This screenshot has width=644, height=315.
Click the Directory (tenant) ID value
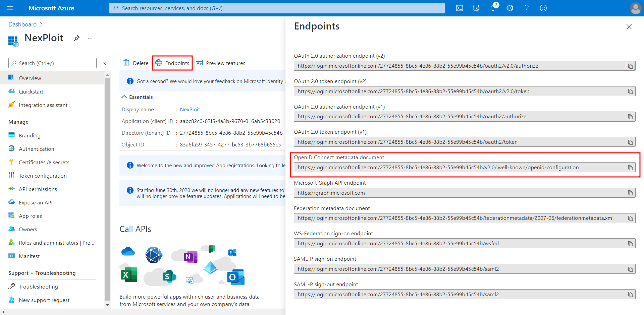pos(231,133)
